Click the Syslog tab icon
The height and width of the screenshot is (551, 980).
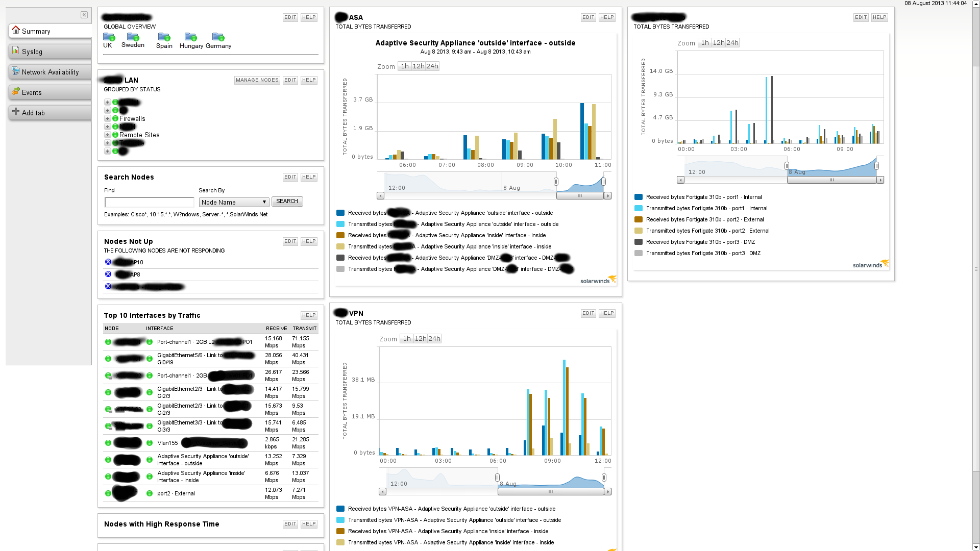pyautogui.click(x=16, y=51)
